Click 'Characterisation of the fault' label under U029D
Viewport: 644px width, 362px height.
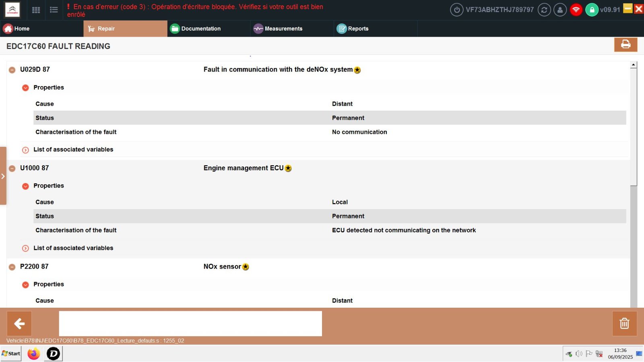pos(76,132)
